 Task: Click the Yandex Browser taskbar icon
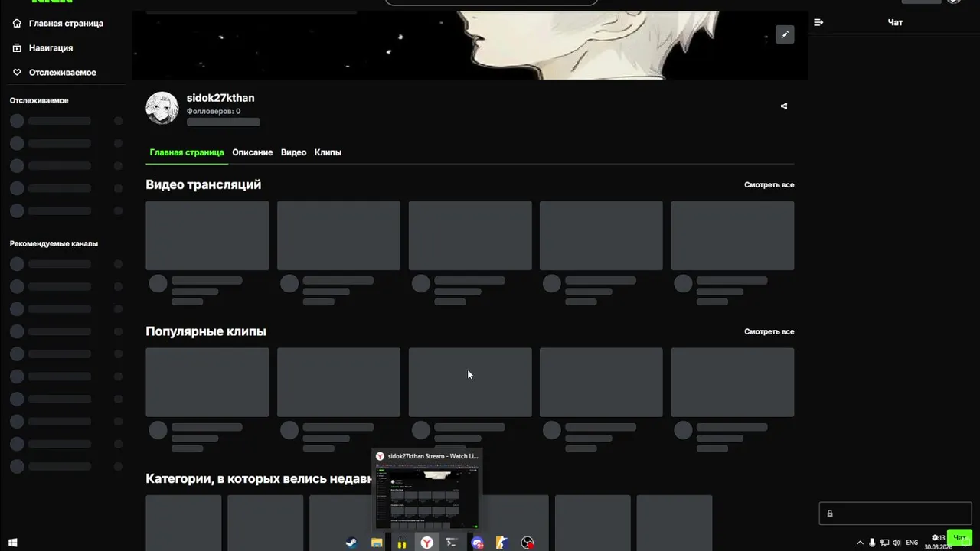426,543
